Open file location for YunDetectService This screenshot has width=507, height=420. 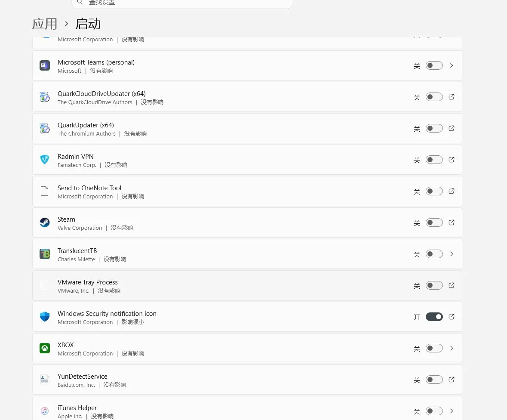(452, 379)
